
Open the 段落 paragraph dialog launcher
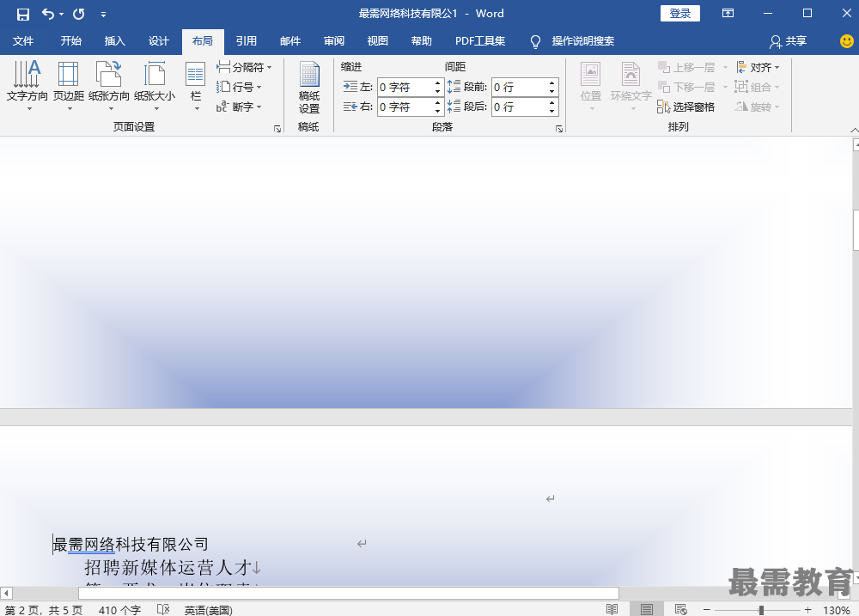tap(559, 129)
